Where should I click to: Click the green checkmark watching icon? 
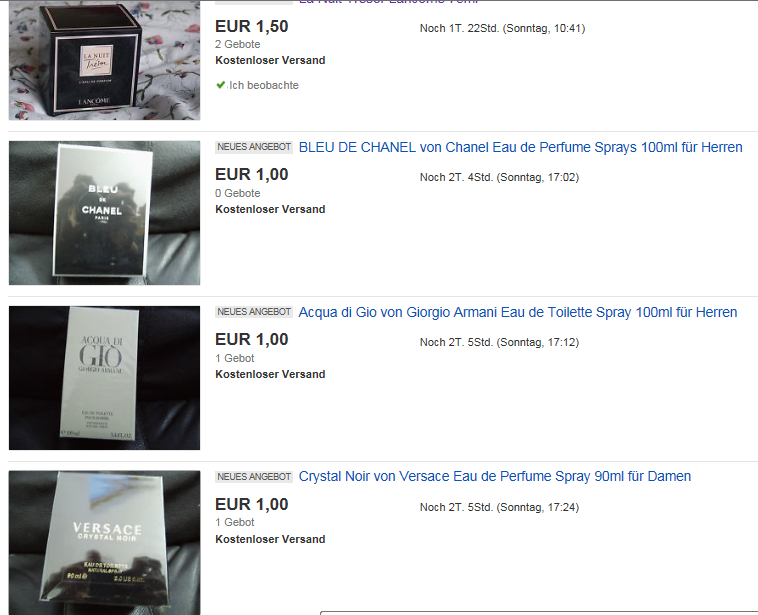coord(220,85)
